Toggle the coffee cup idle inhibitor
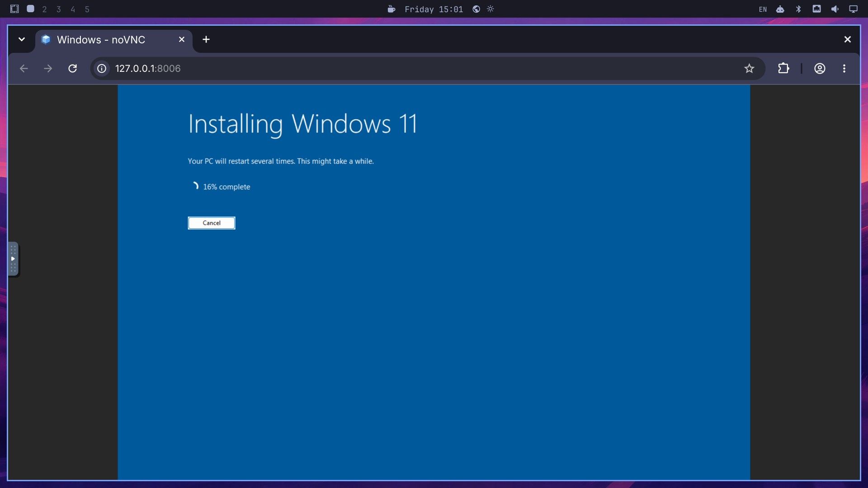The width and height of the screenshot is (868, 488). coord(392,9)
